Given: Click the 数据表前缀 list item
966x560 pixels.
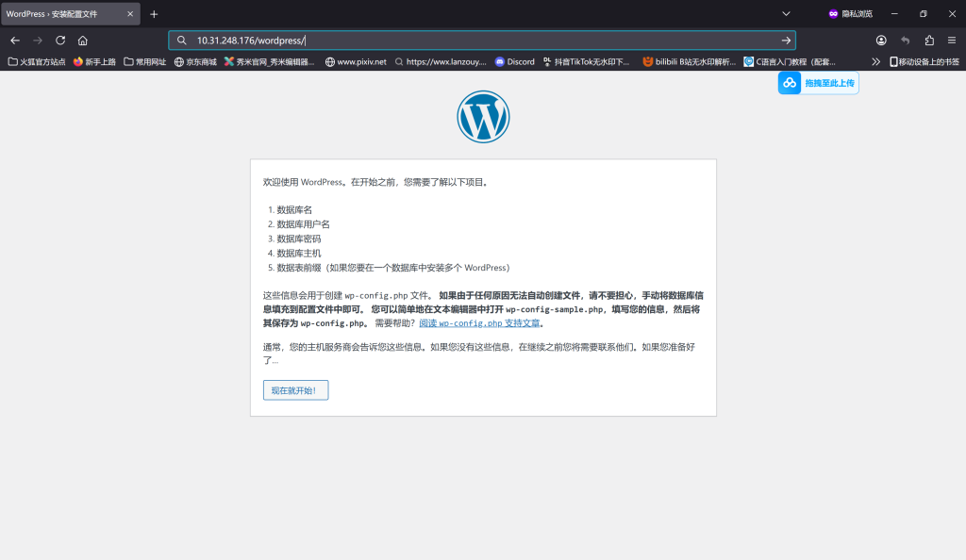Looking at the screenshot, I should tap(393, 268).
